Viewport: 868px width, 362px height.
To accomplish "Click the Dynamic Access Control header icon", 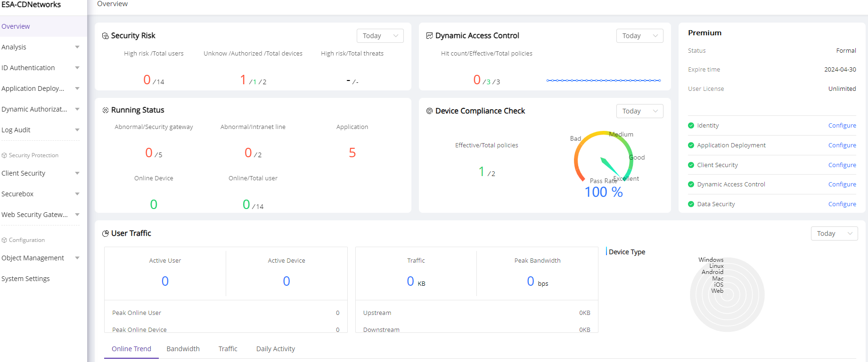I will 430,36.
